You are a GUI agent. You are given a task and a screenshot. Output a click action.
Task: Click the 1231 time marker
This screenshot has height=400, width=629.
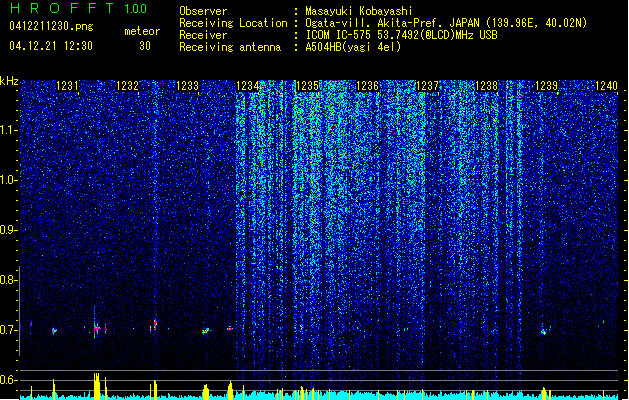(67, 86)
